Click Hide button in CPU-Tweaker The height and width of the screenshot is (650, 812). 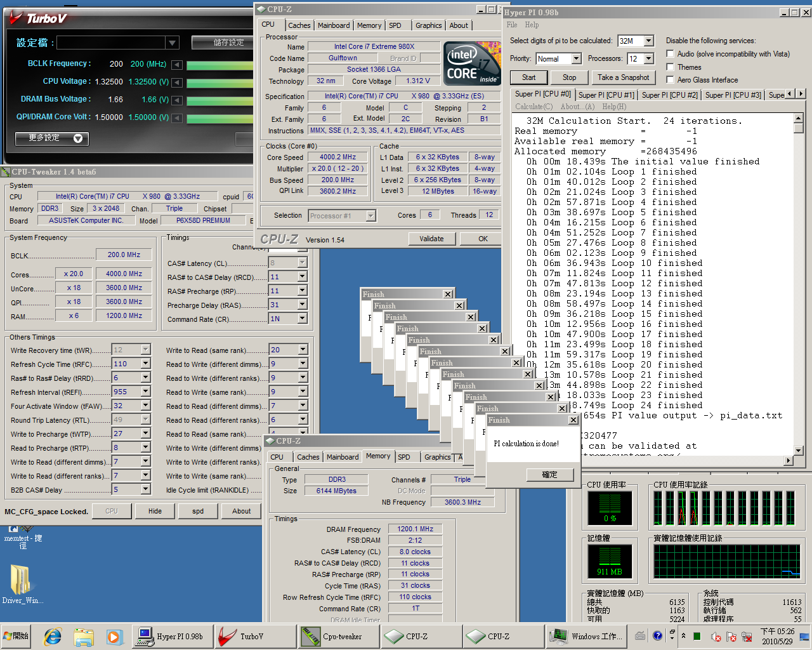(x=155, y=511)
